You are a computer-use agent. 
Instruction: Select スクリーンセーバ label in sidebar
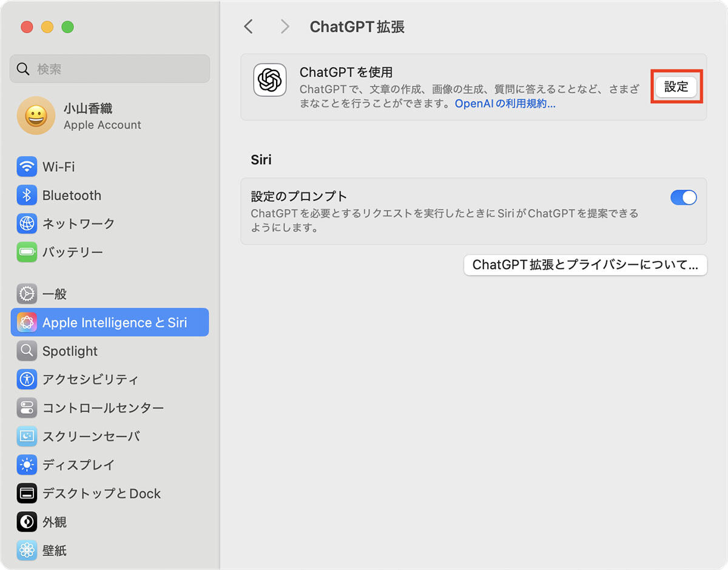tap(91, 436)
